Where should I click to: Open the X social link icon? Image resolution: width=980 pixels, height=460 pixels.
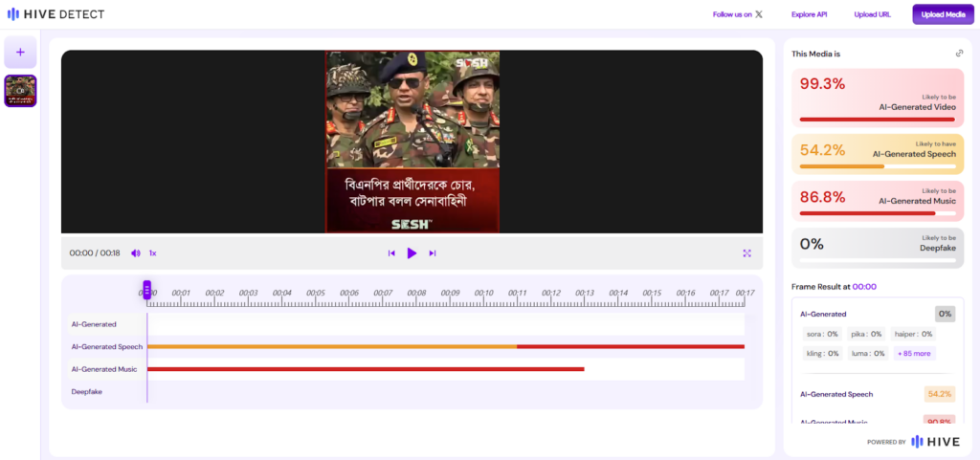759,14
